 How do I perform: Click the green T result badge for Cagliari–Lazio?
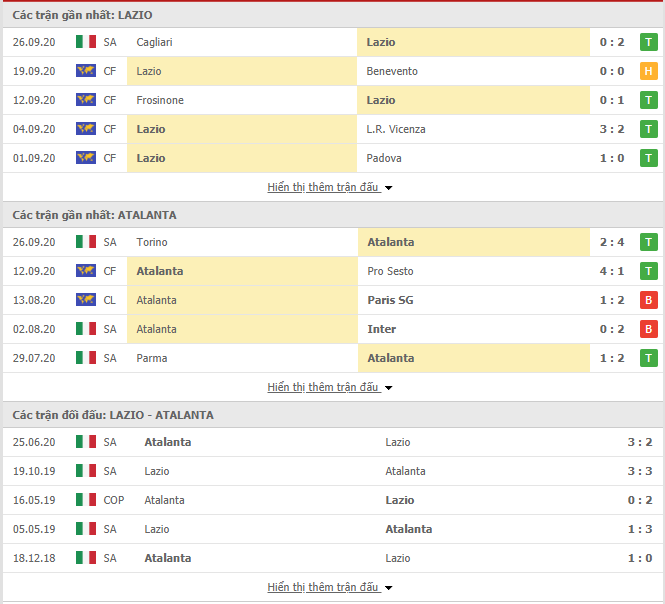(x=649, y=42)
